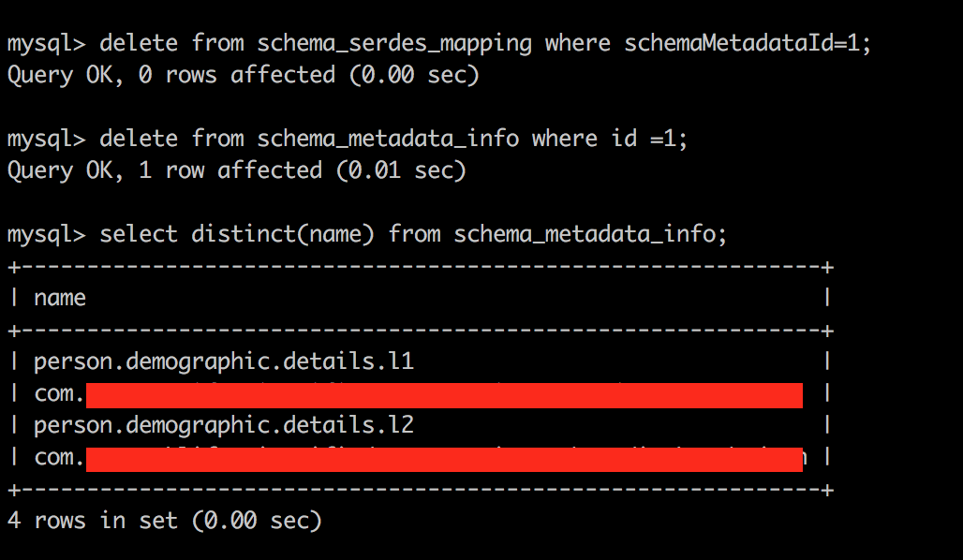Click the first mysql> prompt
This screenshot has width=963, height=560.
(46, 43)
